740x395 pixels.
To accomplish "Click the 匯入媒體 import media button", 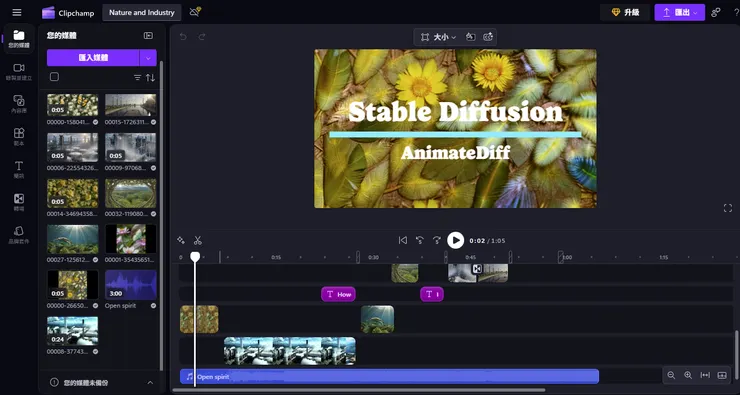I will [x=93, y=58].
